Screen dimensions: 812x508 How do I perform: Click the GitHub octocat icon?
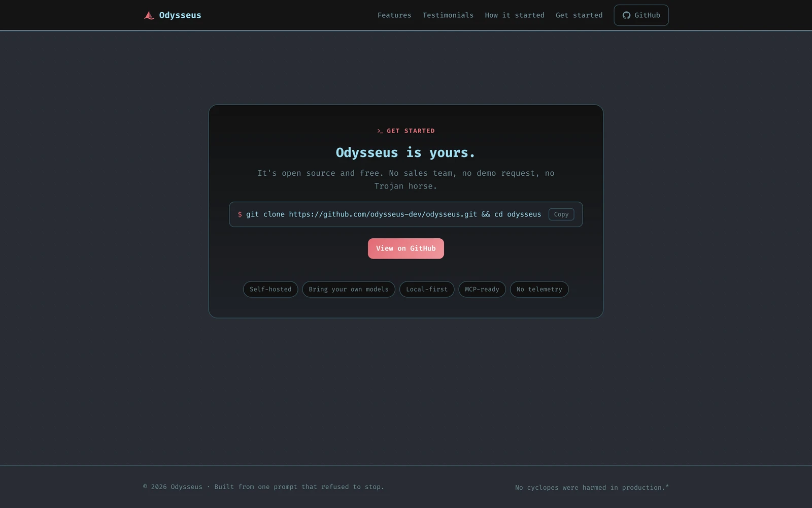tap(626, 15)
